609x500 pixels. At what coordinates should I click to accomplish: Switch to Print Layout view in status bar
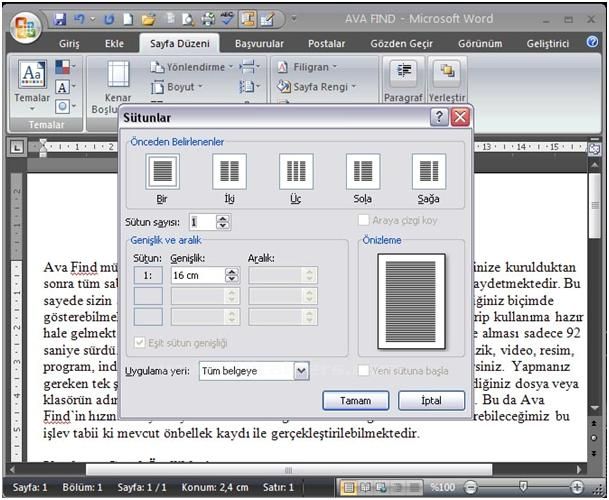tap(348, 486)
